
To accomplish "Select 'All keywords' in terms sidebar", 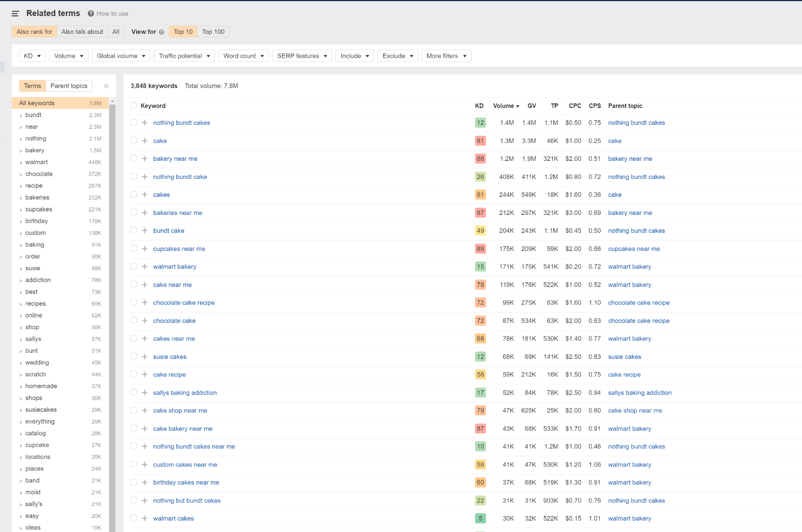I will coord(60,103).
